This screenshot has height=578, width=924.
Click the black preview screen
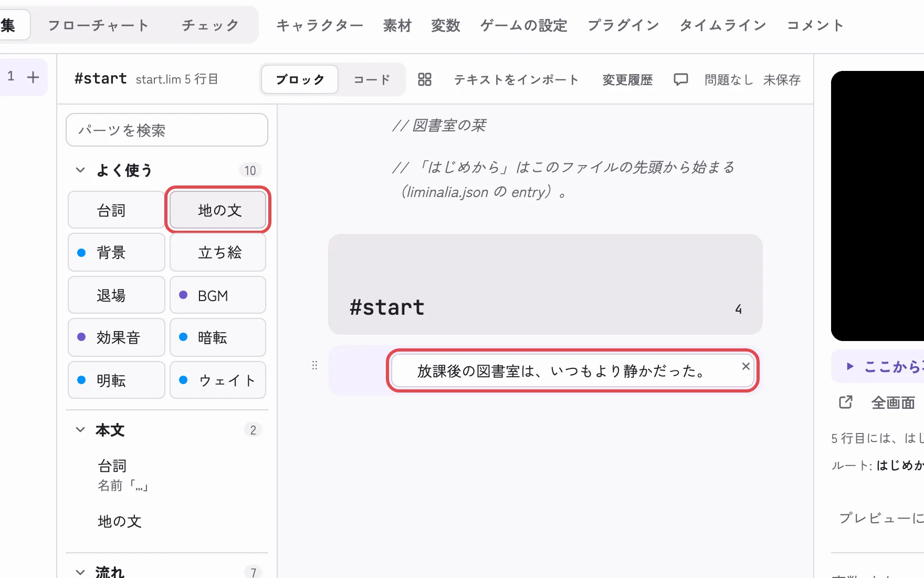tap(877, 206)
